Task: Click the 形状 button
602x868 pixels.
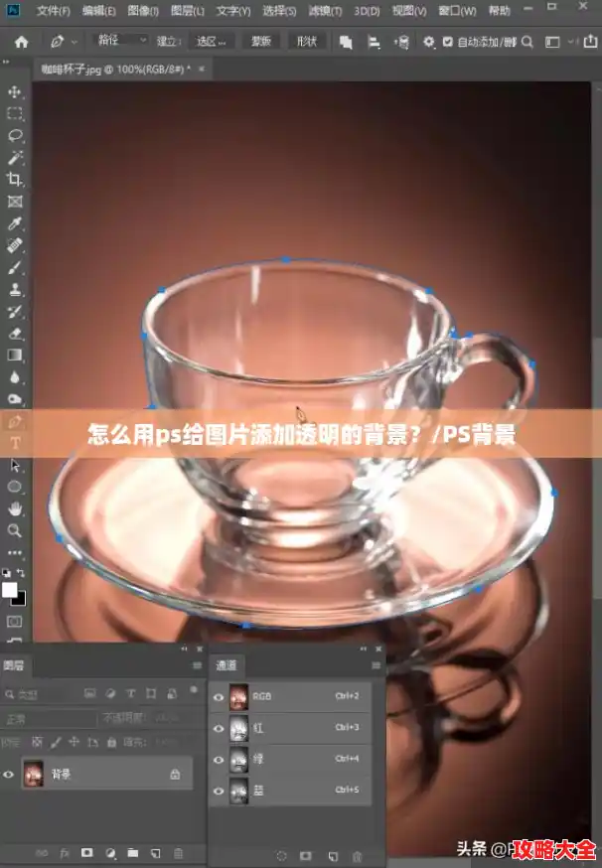Action: point(306,42)
